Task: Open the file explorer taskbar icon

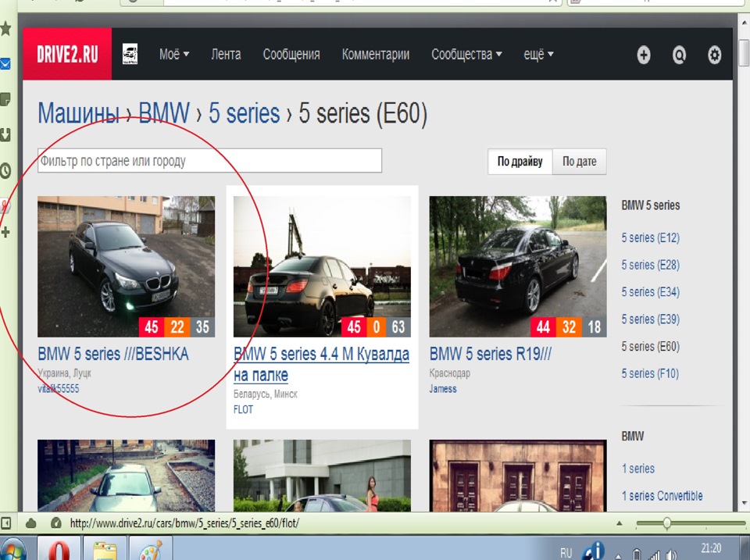Action: pyautogui.click(x=104, y=549)
